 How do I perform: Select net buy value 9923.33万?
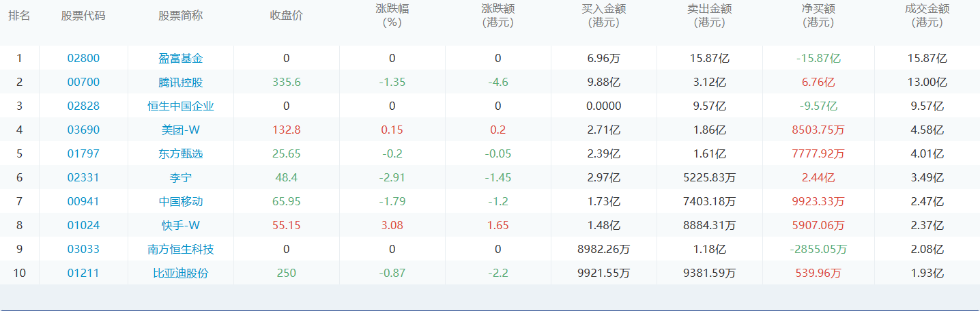[x=818, y=202]
